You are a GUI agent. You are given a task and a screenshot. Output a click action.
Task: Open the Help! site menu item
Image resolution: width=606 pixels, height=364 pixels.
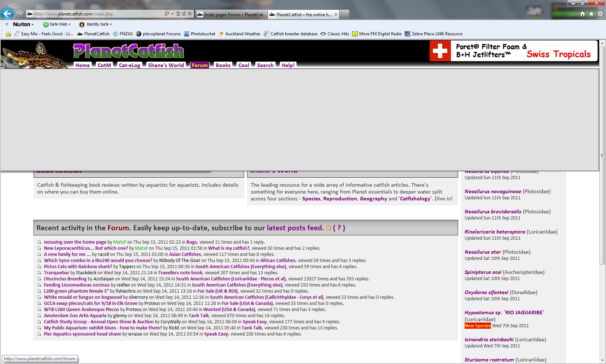pyautogui.click(x=288, y=65)
